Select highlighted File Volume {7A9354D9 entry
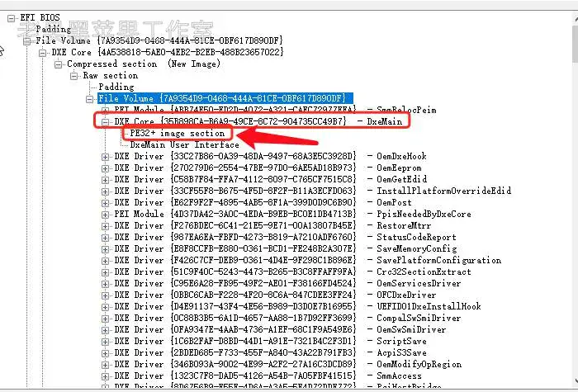 coord(225,98)
